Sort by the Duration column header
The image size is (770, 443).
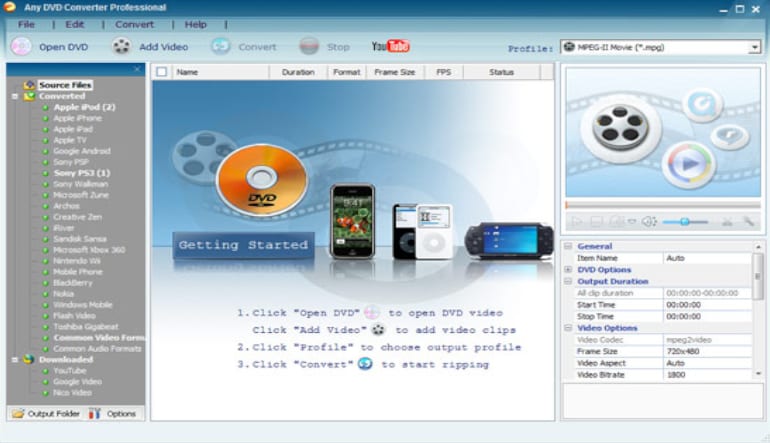coord(298,72)
